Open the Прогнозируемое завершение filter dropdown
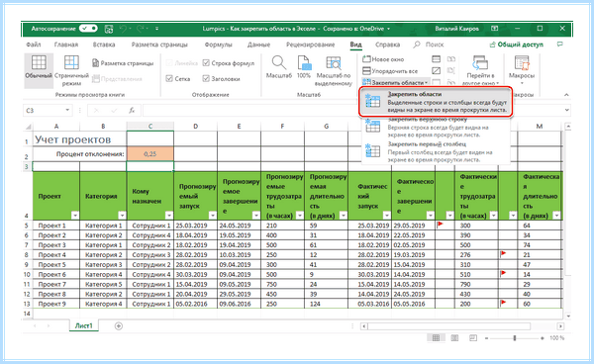This screenshot has height=364, width=594. pos(256,216)
